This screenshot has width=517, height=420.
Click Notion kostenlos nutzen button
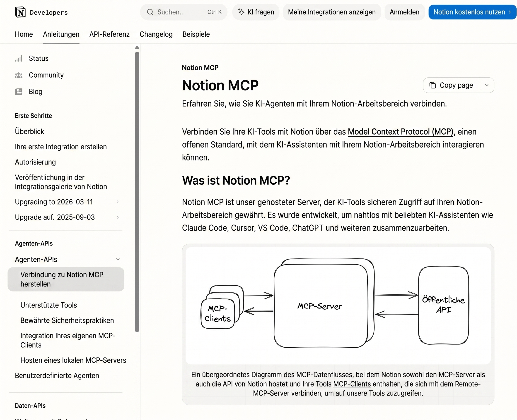(x=472, y=12)
